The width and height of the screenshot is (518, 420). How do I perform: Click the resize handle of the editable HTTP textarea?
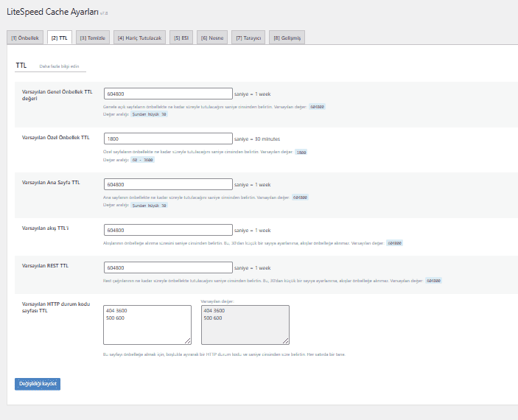click(188, 341)
